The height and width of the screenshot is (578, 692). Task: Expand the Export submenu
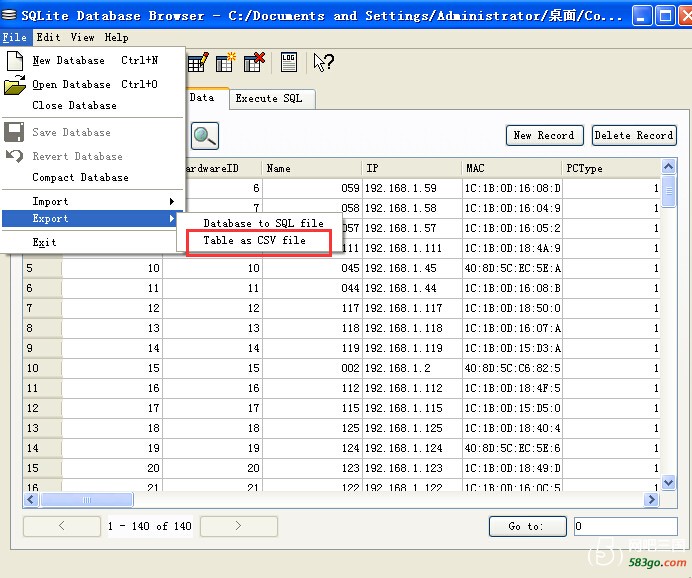(90, 218)
